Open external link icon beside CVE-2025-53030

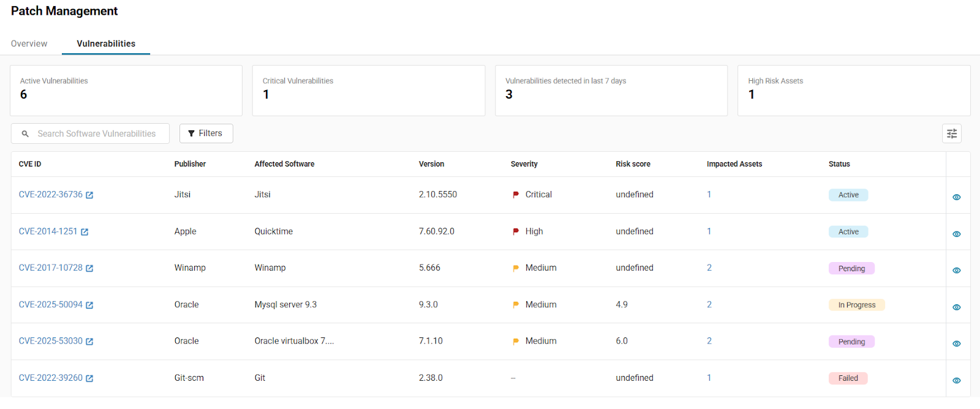[89, 342]
